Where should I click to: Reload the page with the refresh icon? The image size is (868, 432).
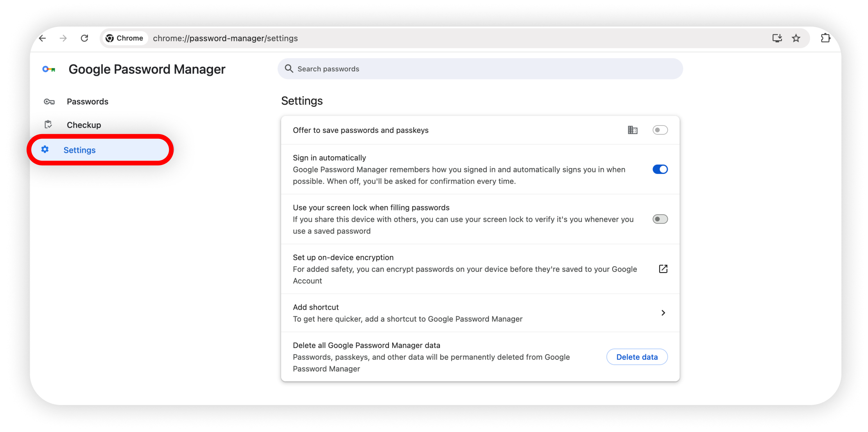[84, 38]
